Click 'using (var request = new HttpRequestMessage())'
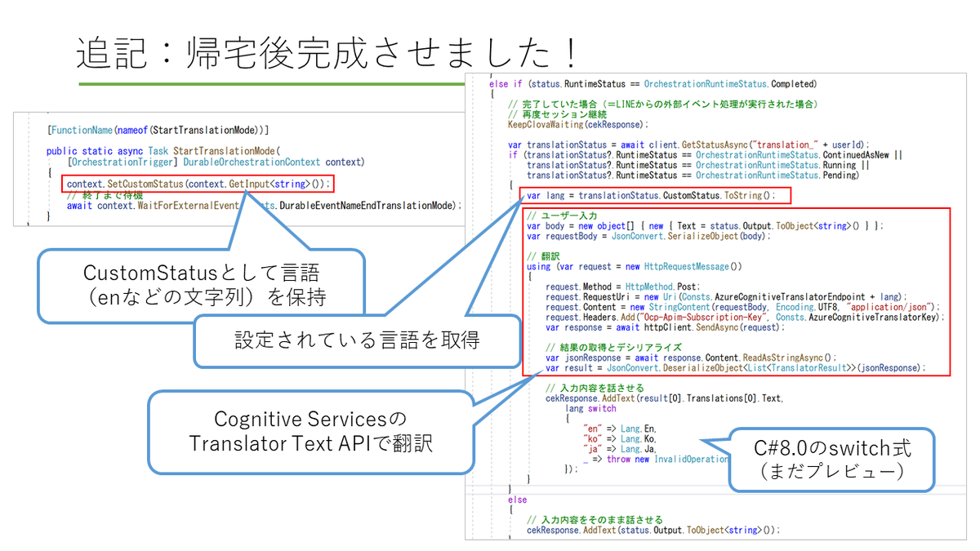 634,266
